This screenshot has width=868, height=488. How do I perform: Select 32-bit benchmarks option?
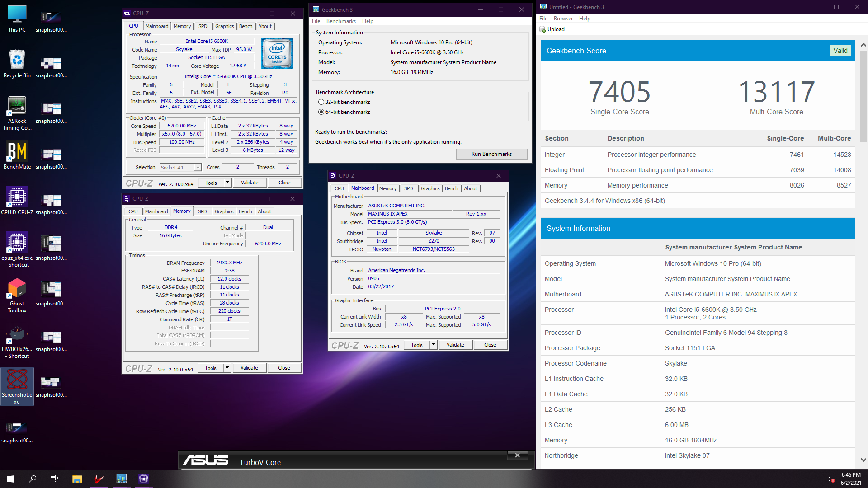click(x=344, y=102)
